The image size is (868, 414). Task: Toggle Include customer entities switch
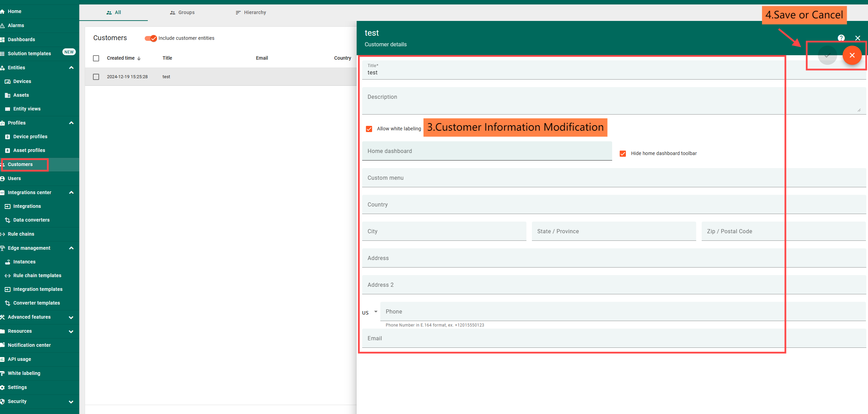[151, 38]
